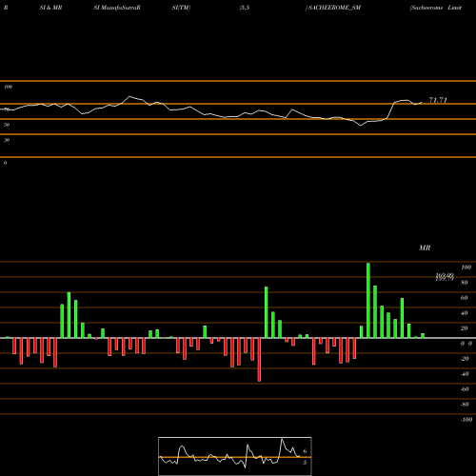Click the "SI(TM)" header text
Viewport: 476px width, 476px height.
coord(181,8)
